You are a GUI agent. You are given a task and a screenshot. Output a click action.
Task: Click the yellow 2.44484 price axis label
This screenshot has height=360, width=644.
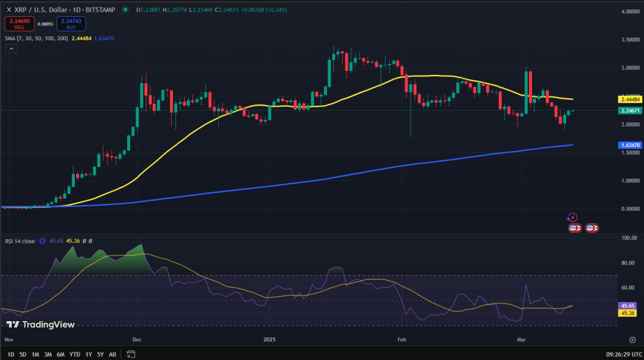630,99
